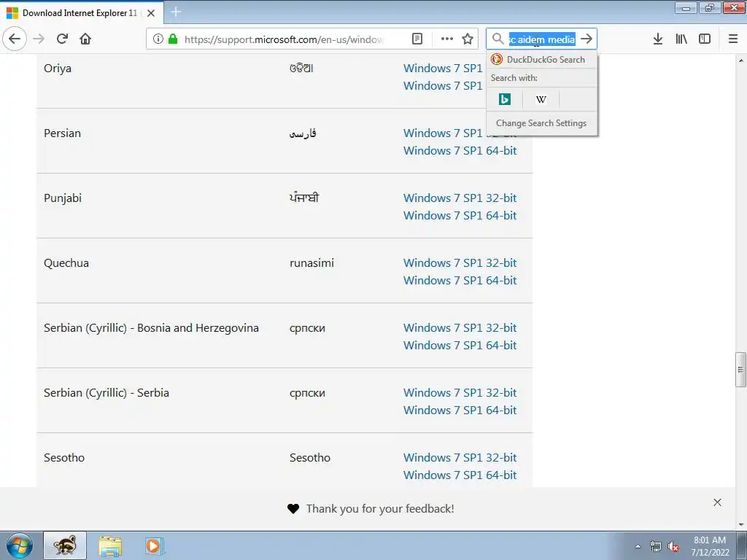This screenshot has height=560, width=747.
Task: Click the Sesotho language name in first column
Action: coord(64,458)
